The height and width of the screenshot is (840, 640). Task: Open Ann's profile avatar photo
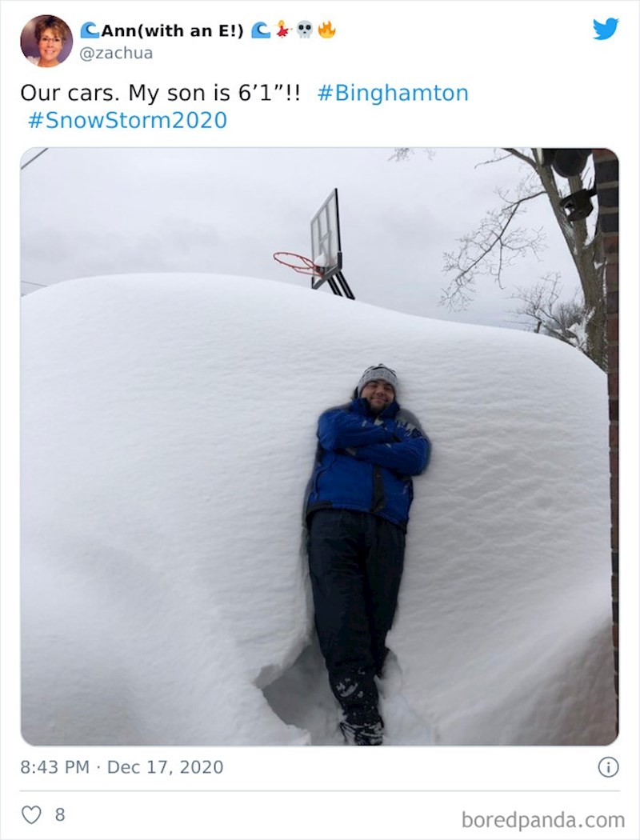point(46,41)
